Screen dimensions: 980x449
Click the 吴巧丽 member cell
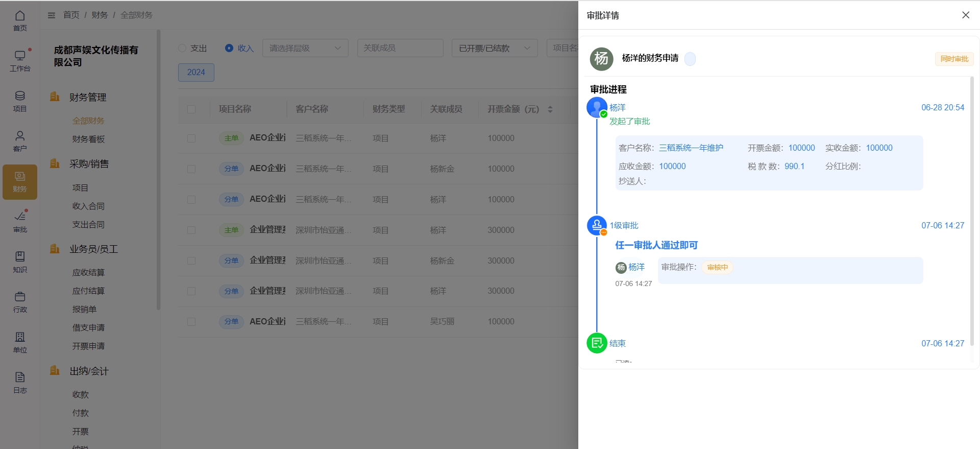coord(442,322)
